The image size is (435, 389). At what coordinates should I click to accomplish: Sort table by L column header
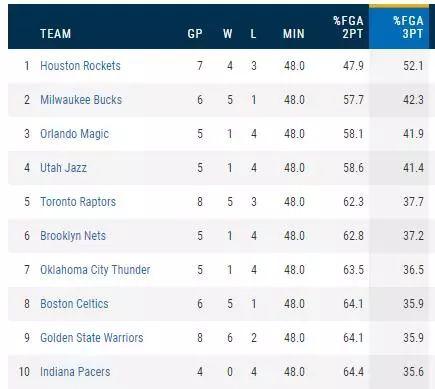(x=253, y=34)
